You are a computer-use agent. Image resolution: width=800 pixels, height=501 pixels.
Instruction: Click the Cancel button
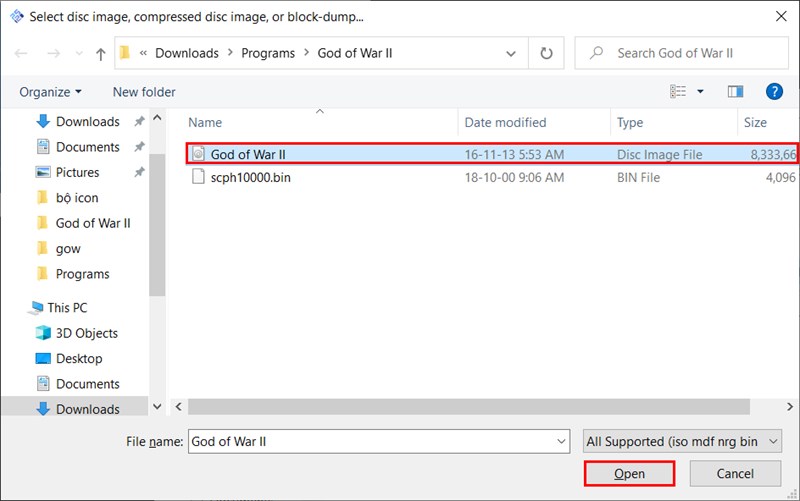(x=735, y=474)
